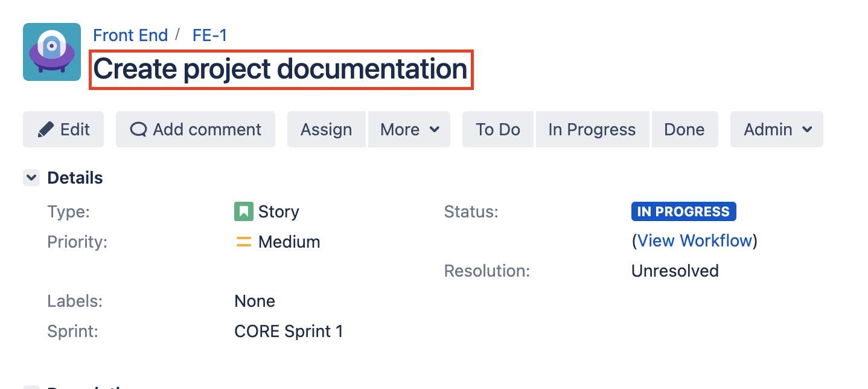Open the View Workflow link

695,241
